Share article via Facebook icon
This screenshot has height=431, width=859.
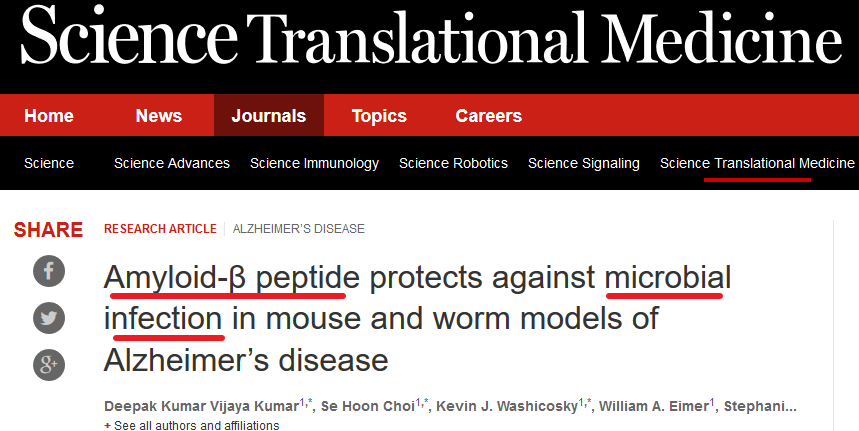[x=49, y=271]
